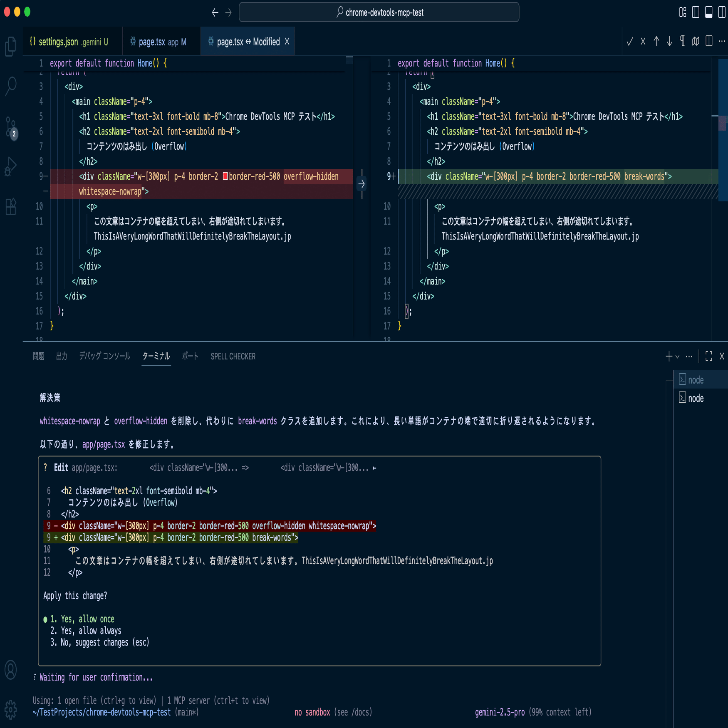Click the checkmark icon in the diff toolbar
728x728 pixels.
(629, 41)
